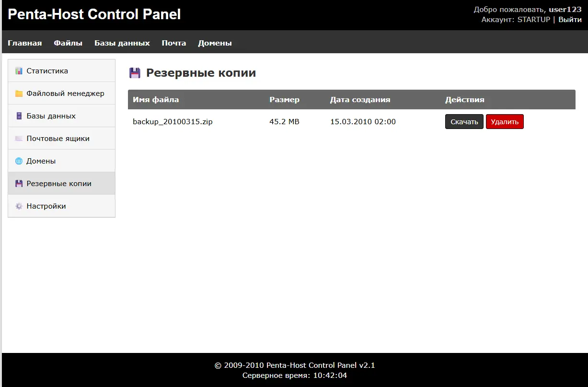The width and height of the screenshot is (588, 387).
Task: Click the Резервные копии floppy icon in sidebar
Action: click(19, 184)
